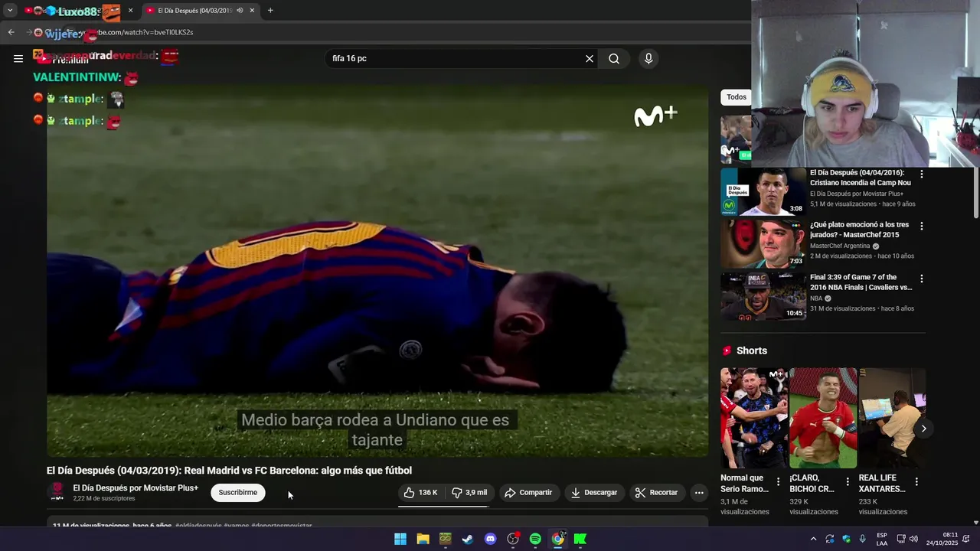Open the network display tray icon
This screenshot has height=551, width=980.
point(901,539)
